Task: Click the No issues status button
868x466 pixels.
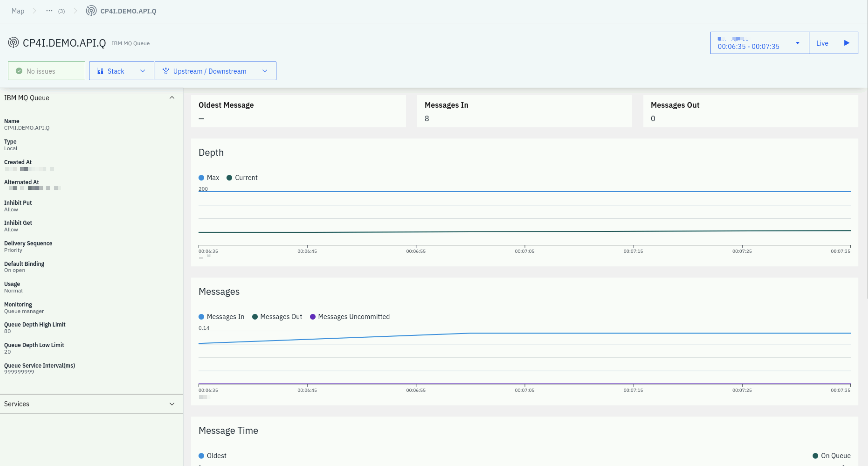Action: click(46, 71)
